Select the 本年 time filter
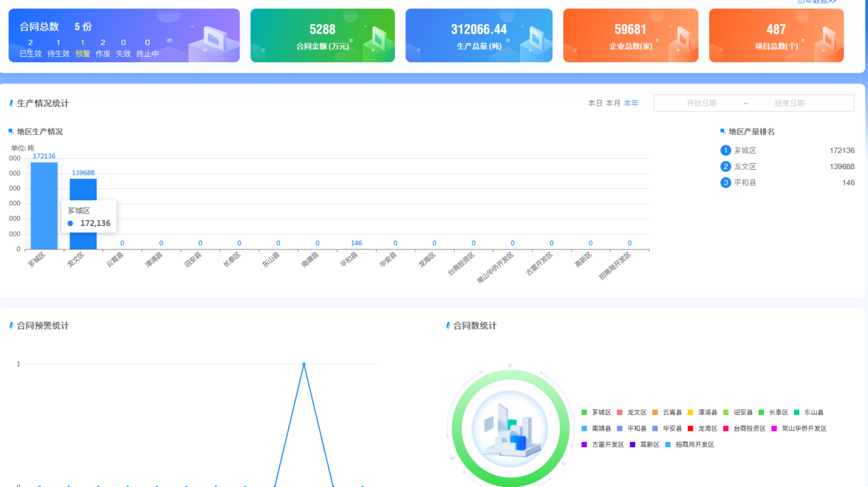 (630, 103)
